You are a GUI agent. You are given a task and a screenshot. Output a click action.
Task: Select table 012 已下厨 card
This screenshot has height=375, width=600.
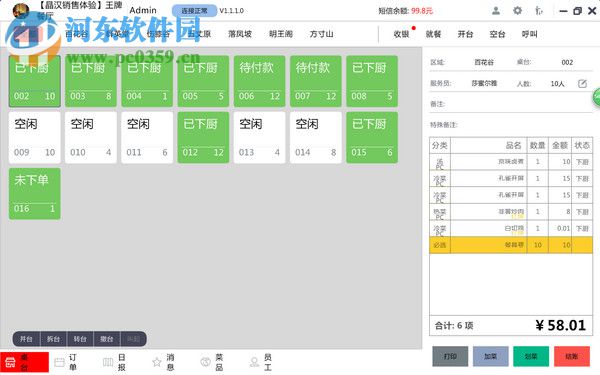coord(204,137)
